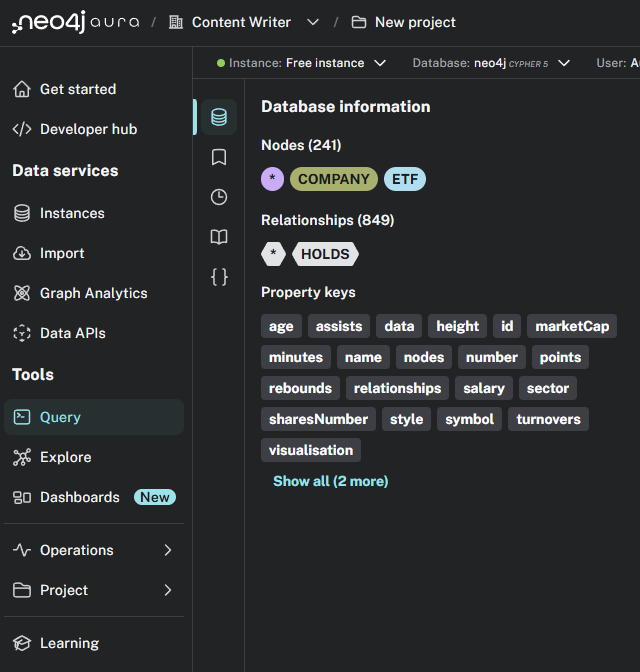
Task: Click the Neo4j Aura logo
Action: pos(75,22)
